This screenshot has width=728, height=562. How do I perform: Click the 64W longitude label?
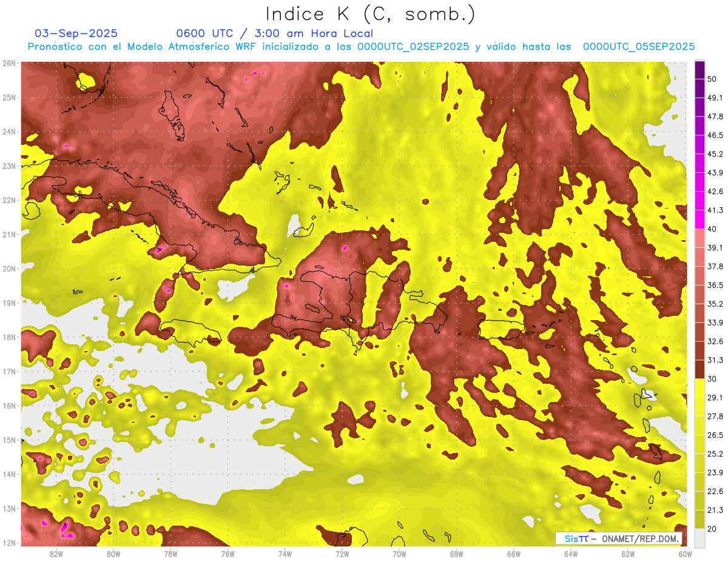(x=571, y=554)
